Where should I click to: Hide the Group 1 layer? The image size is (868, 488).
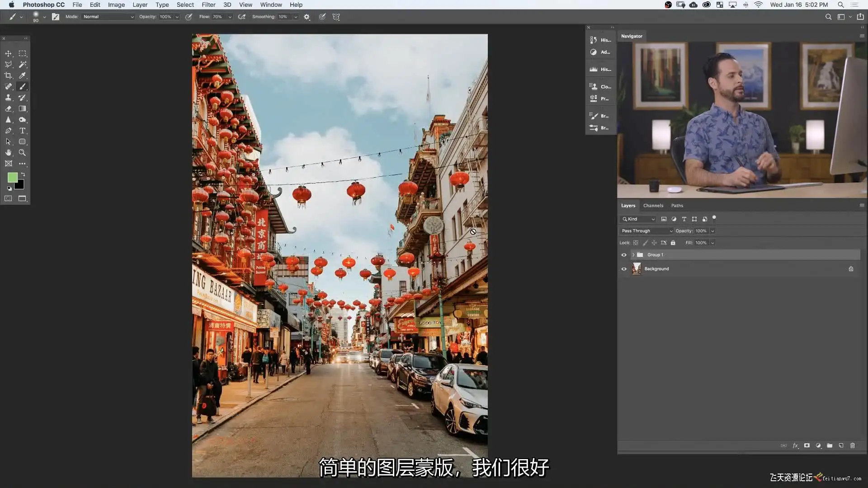624,255
